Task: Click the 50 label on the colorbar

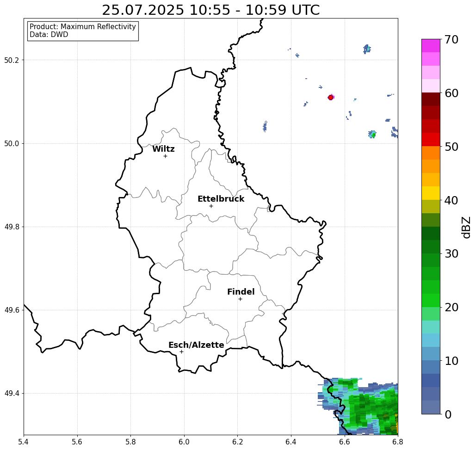Action: tap(451, 147)
